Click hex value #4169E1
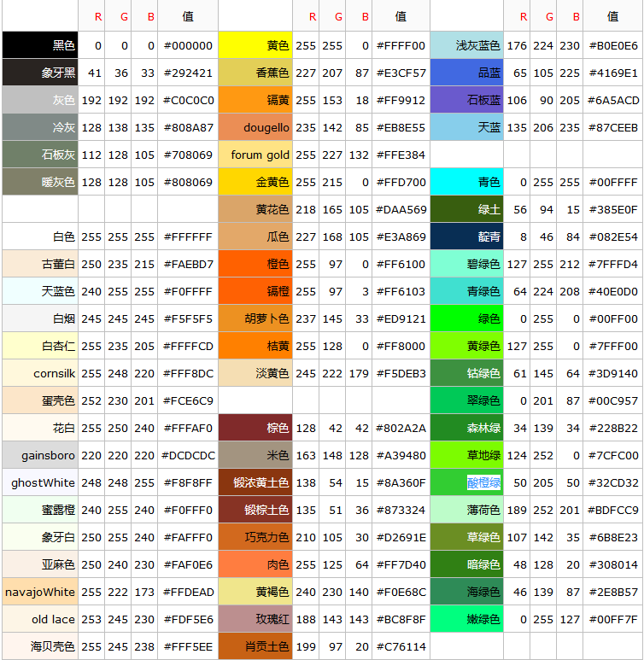 click(x=613, y=73)
